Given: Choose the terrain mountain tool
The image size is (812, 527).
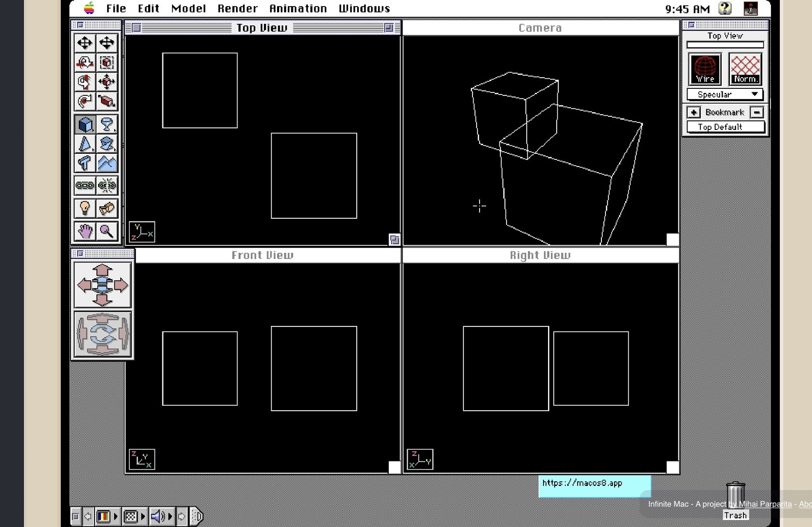Looking at the screenshot, I should 107,163.
